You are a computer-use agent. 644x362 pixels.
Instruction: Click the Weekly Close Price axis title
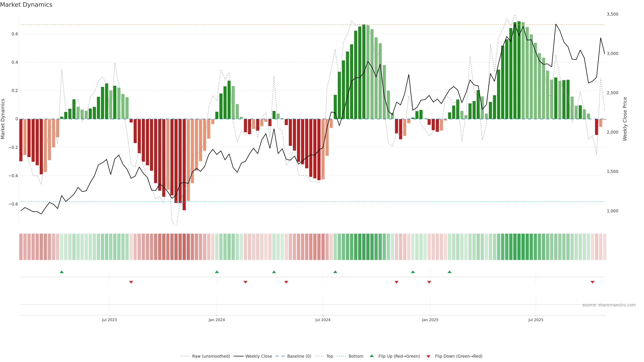pos(625,119)
